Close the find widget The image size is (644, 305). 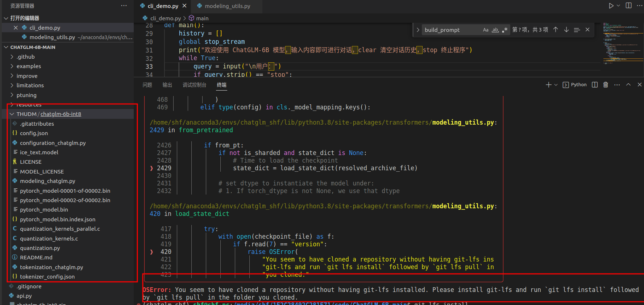587,30
